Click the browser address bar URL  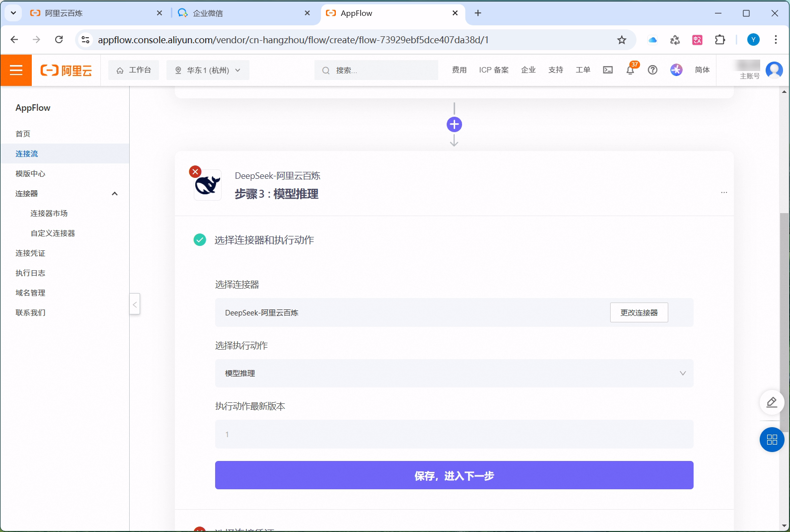click(293, 40)
